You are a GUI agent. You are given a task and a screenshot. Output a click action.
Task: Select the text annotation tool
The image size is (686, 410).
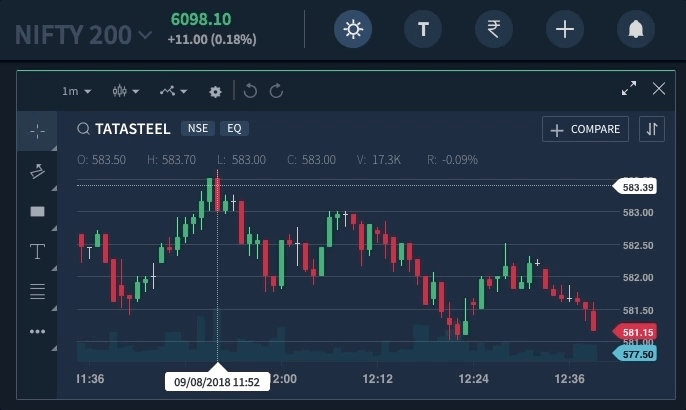38,251
